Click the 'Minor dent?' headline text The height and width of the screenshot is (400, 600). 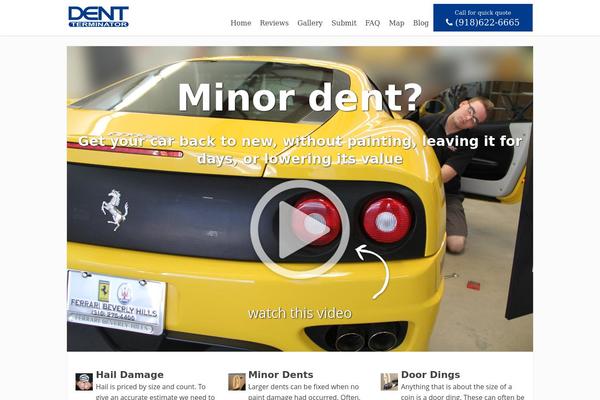click(300, 97)
